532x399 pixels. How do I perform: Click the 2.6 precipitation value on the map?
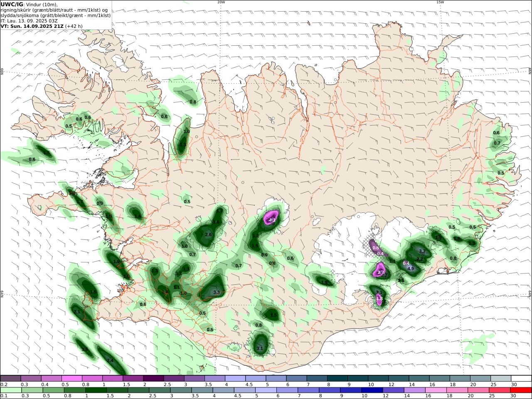(209, 235)
